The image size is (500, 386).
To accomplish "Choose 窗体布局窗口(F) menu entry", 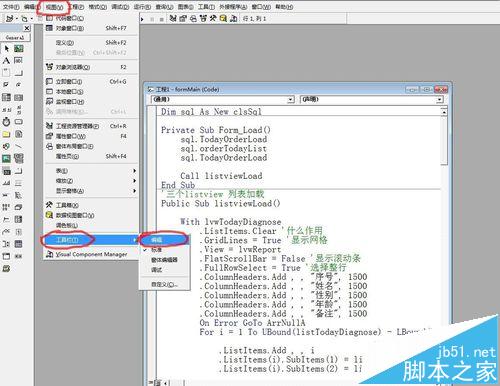I will click(x=91, y=146).
